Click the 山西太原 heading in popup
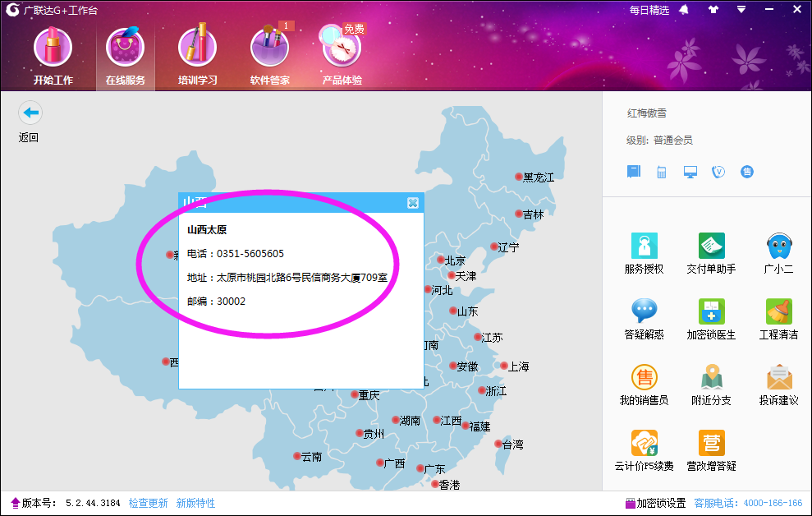Image resolution: width=812 pixels, height=516 pixels. pos(207,229)
